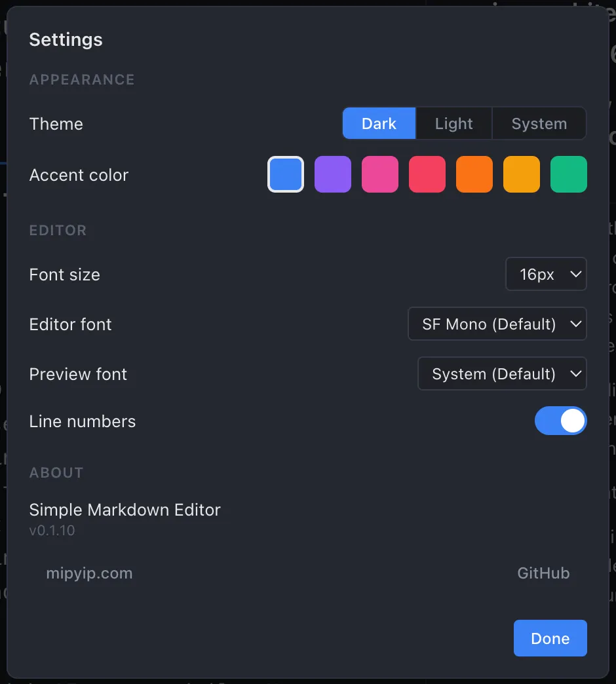Select the blue accent color
616x684 pixels.
(x=286, y=174)
